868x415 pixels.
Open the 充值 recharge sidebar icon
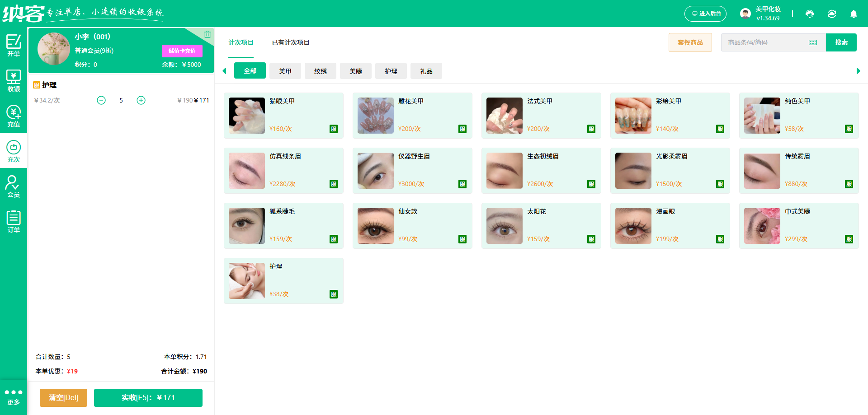(14, 116)
